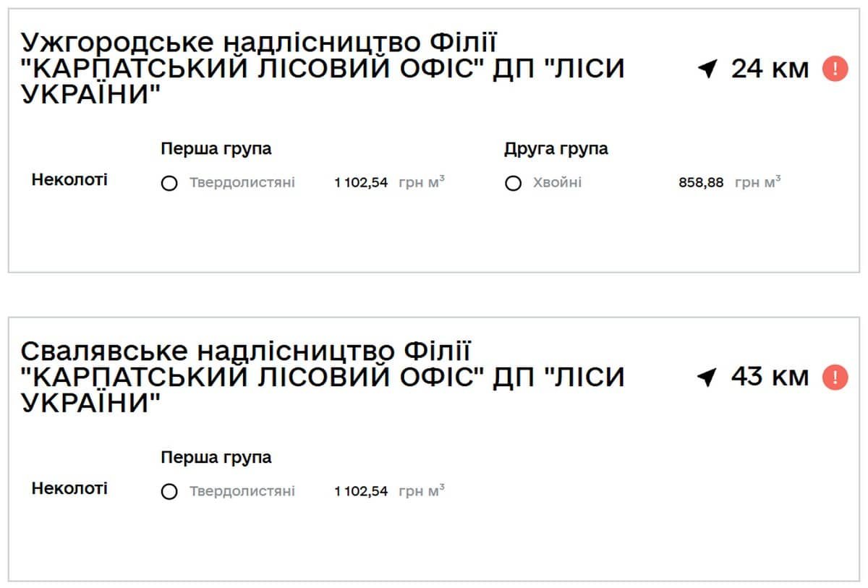Image resolution: width=868 pixels, height=588 pixels.
Task: Select Твердолистяні radio in Свалявське надлісництво card
Action: point(169,493)
